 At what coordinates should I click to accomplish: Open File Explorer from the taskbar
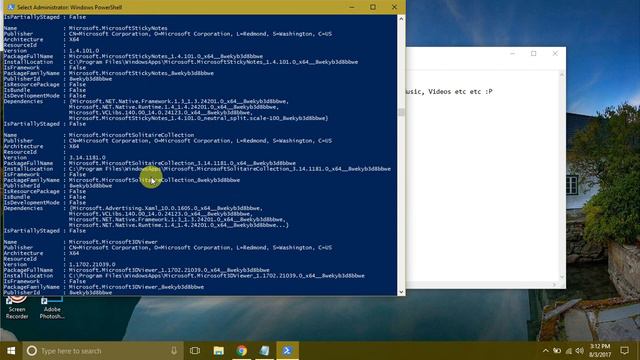click(218, 351)
